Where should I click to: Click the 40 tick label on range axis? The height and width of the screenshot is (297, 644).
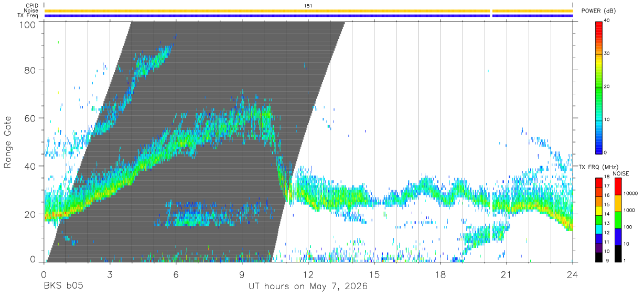tap(31, 166)
